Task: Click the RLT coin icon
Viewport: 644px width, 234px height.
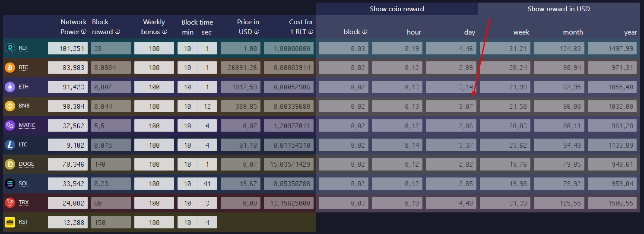Action: click(10, 48)
